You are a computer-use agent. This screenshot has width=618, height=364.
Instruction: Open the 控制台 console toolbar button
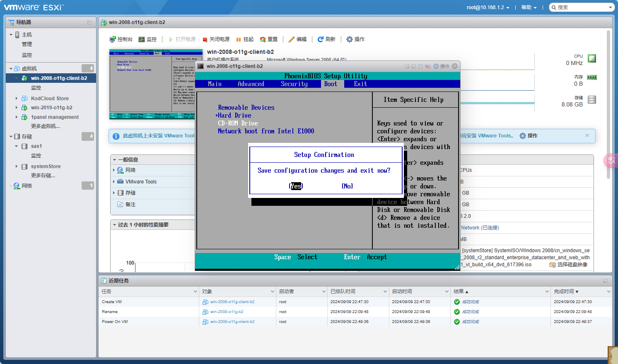pos(121,39)
